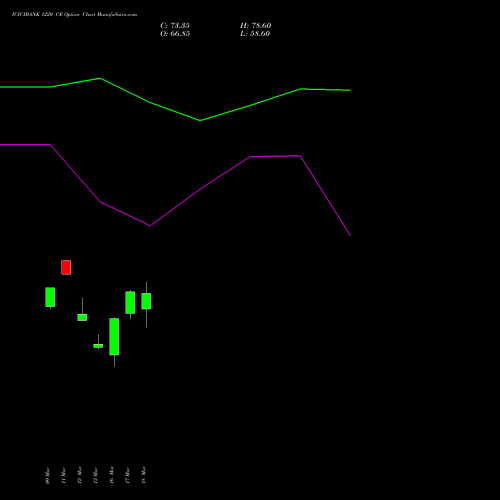Select the green candle for 17 Mar
Screen dimensions: 500x500
click(130, 303)
